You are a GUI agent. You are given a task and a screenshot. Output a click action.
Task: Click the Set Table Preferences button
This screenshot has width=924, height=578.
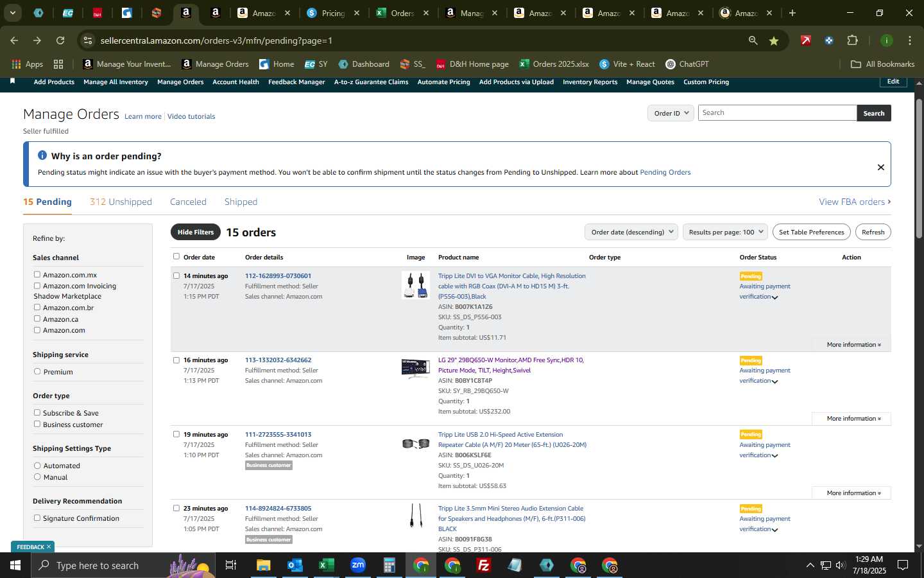tap(811, 232)
